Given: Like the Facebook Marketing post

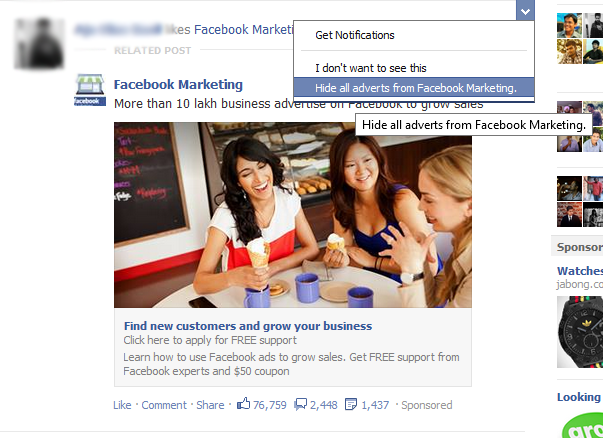Looking at the screenshot, I should tap(122, 405).
